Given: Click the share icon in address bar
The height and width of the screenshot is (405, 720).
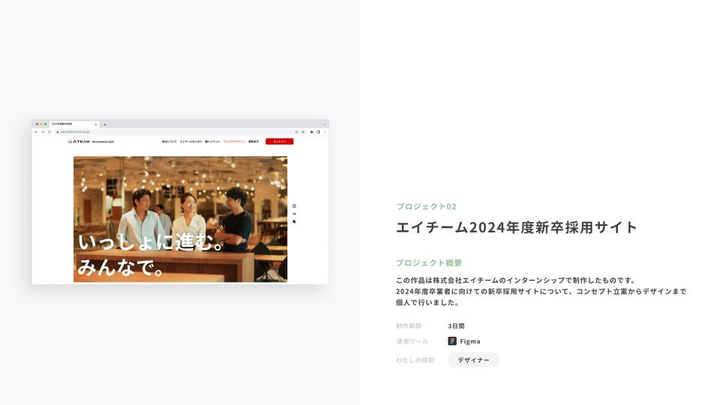Looking at the screenshot, I should click(296, 132).
